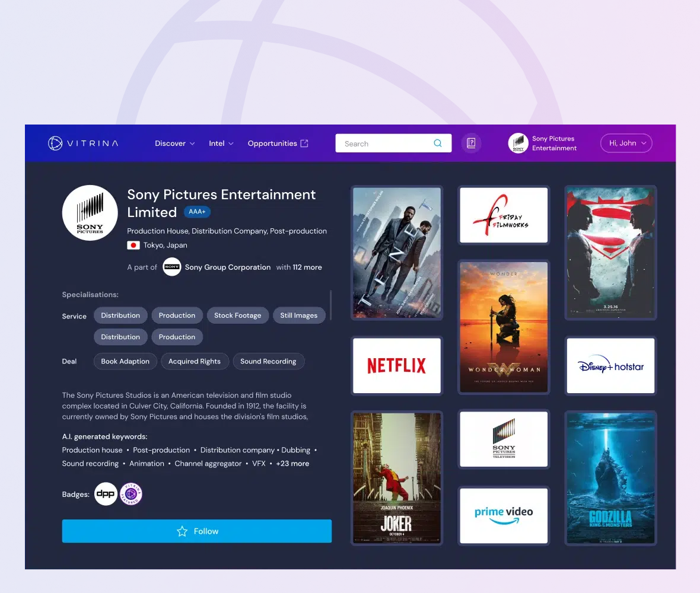Open the Hi, John user dropdown
The width and height of the screenshot is (700, 593).
[626, 144]
